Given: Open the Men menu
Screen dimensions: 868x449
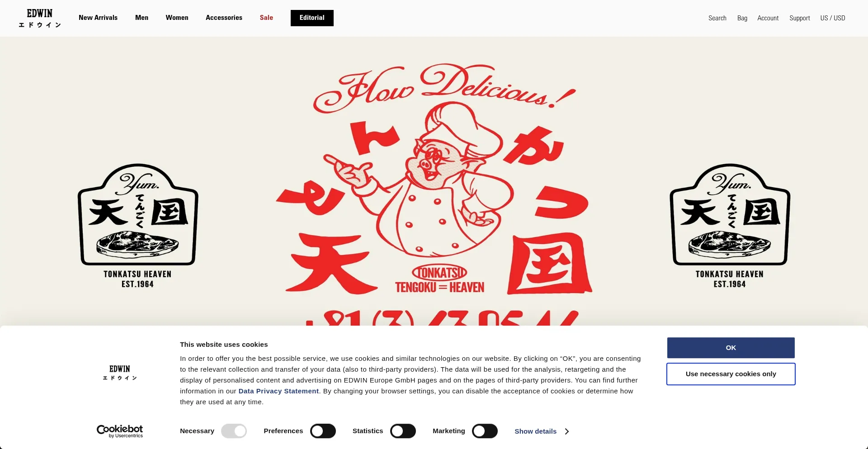Looking at the screenshot, I should pos(142,18).
